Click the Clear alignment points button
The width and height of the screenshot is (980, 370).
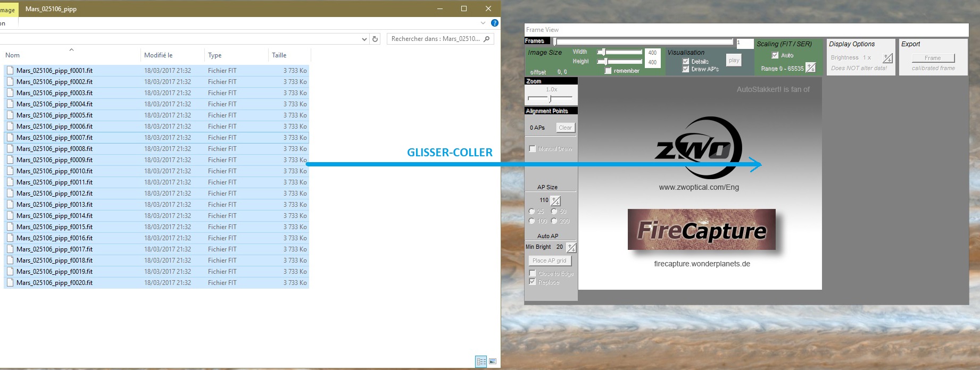tap(566, 128)
